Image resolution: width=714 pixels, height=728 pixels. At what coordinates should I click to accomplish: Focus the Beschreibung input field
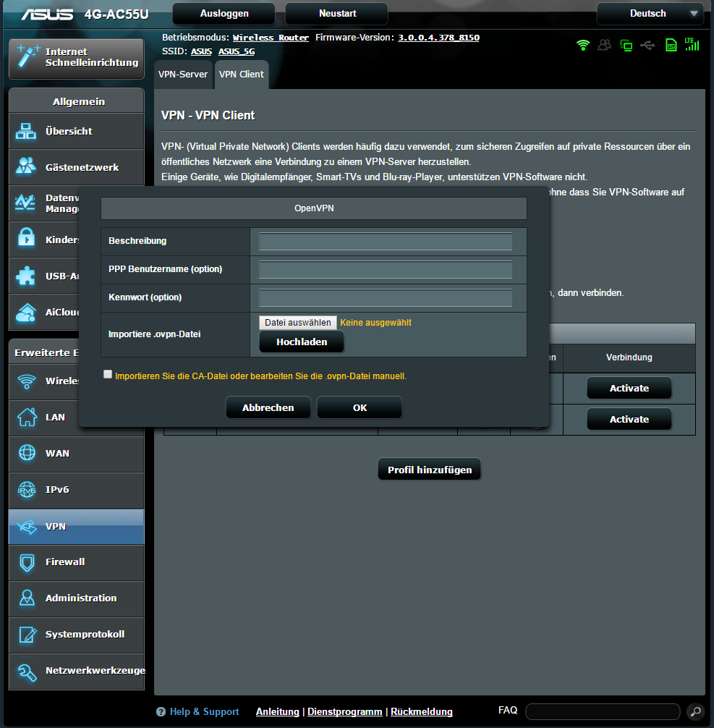385,241
